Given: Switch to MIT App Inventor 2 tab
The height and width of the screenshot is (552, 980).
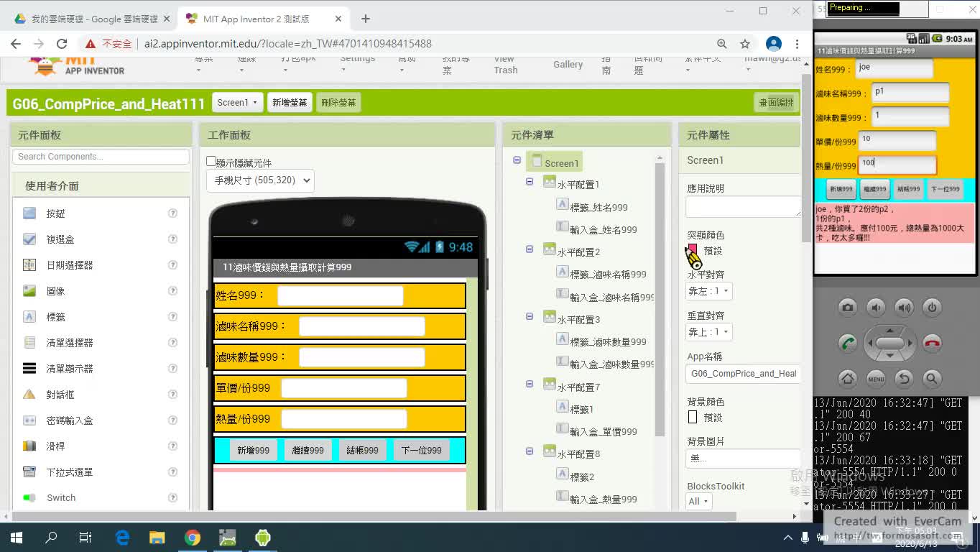Looking at the screenshot, I should pos(262,19).
